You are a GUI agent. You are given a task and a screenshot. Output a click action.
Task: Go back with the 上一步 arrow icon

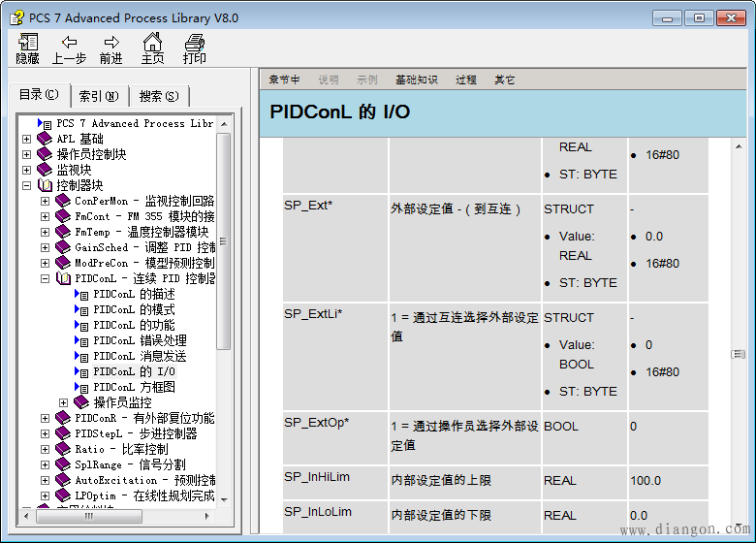point(69,42)
